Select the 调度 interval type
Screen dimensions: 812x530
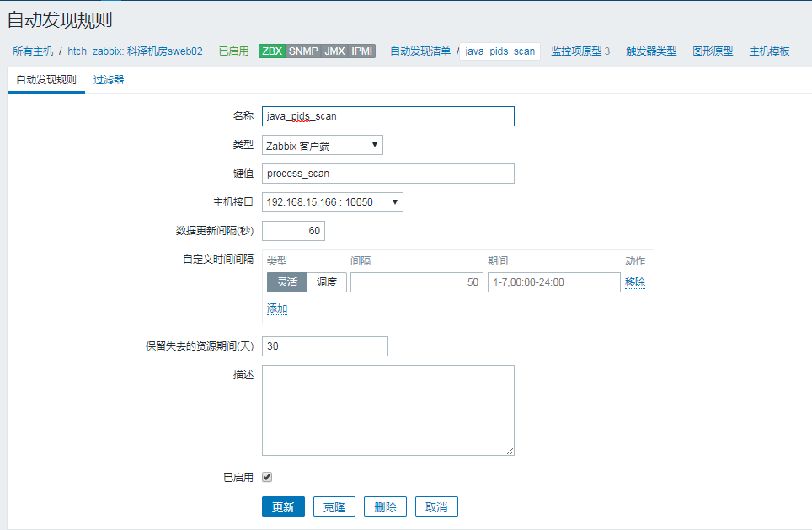327,282
